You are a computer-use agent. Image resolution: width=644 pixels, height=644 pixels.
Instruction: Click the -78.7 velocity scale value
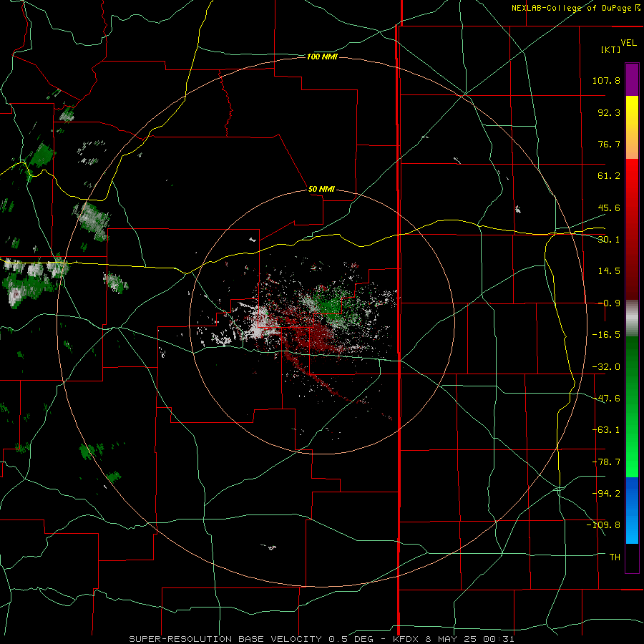point(606,462)
